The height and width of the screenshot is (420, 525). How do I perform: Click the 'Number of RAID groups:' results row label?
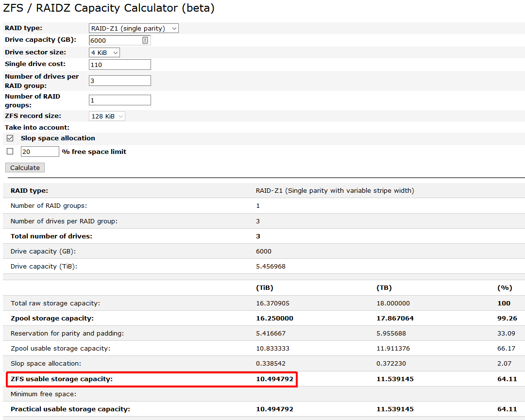(49, 205)
